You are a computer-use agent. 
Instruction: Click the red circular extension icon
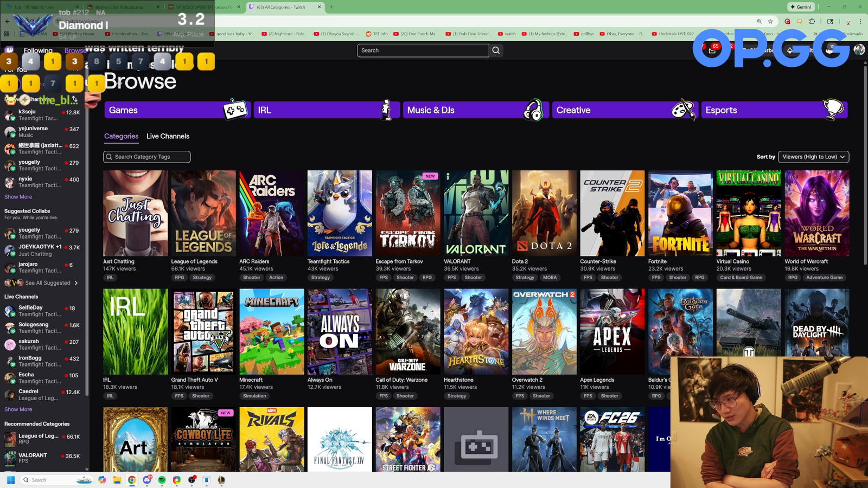787,22
